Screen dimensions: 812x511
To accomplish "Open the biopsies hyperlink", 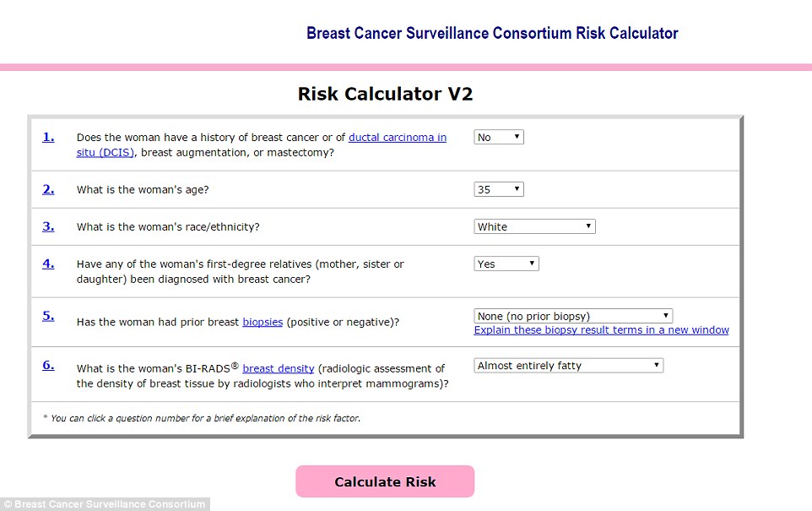I will 263,322.
